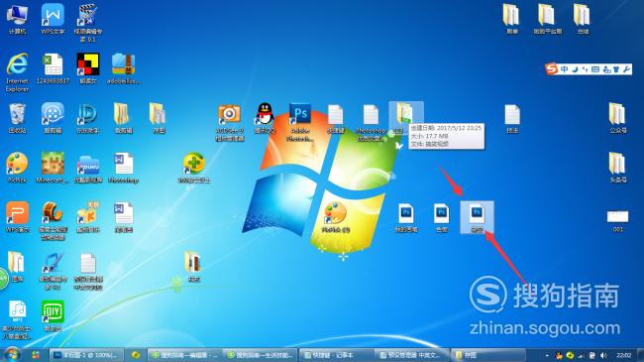Select the highlighted PSD file under the arrow
Viewport: 644px width, 362px height.
[477, 217]
